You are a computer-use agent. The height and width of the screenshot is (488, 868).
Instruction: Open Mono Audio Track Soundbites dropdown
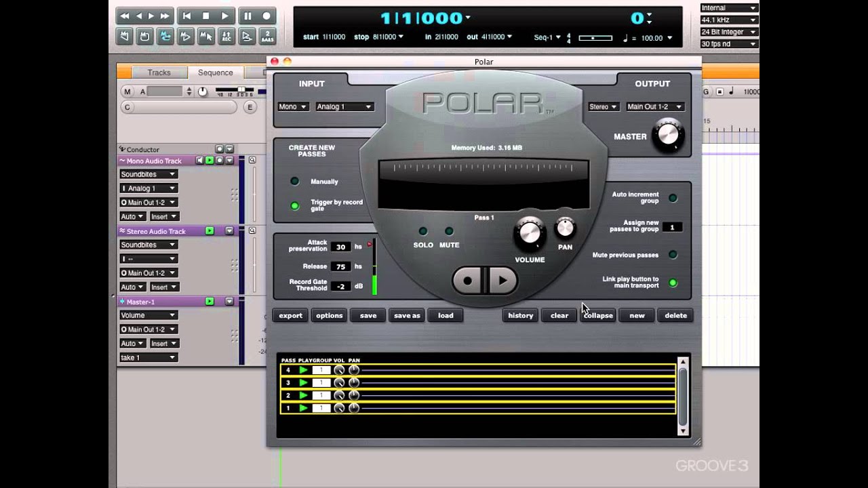[149, 174]
